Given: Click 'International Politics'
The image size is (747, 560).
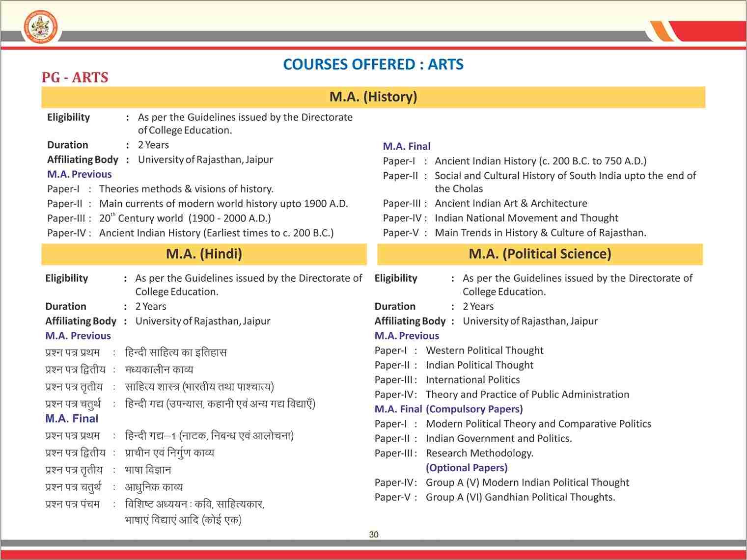Looking at the screenshot, I should click(472, 380).
